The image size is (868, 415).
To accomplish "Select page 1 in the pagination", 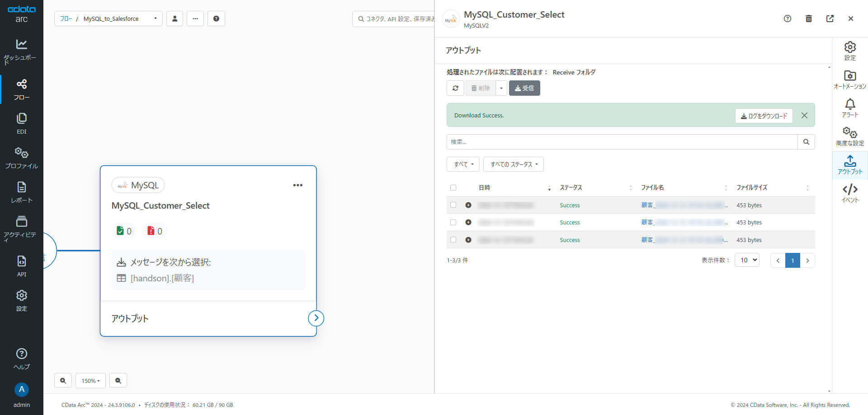I will coord(793,260).
